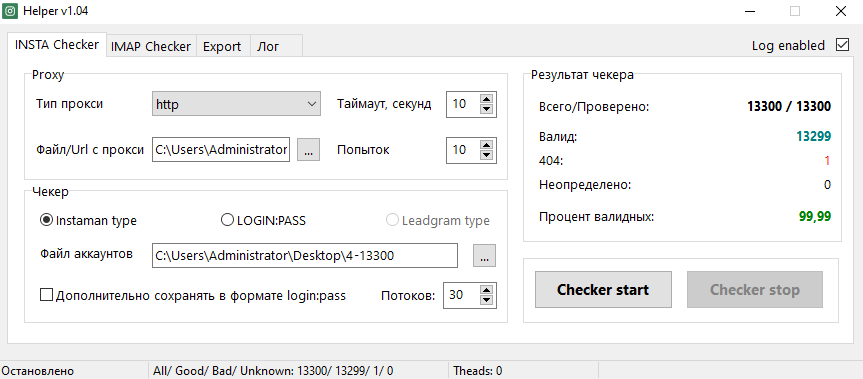
Task: Click the Файл аккаунтов path field
Action: tap(305, 256)
